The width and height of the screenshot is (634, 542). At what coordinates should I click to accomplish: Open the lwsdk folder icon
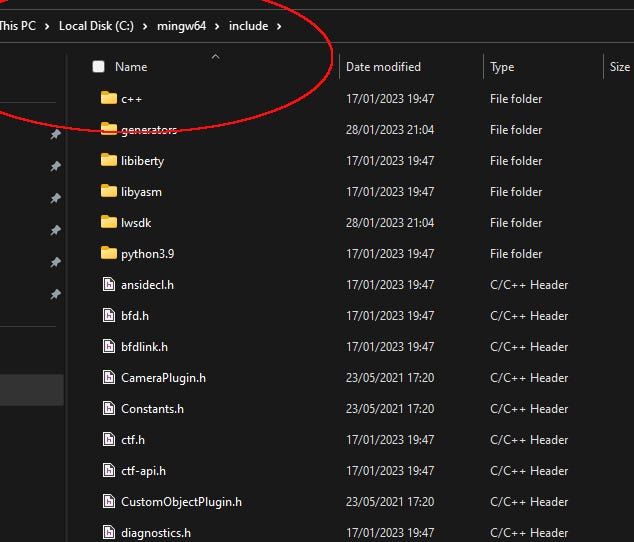click(x=109, y=222)
